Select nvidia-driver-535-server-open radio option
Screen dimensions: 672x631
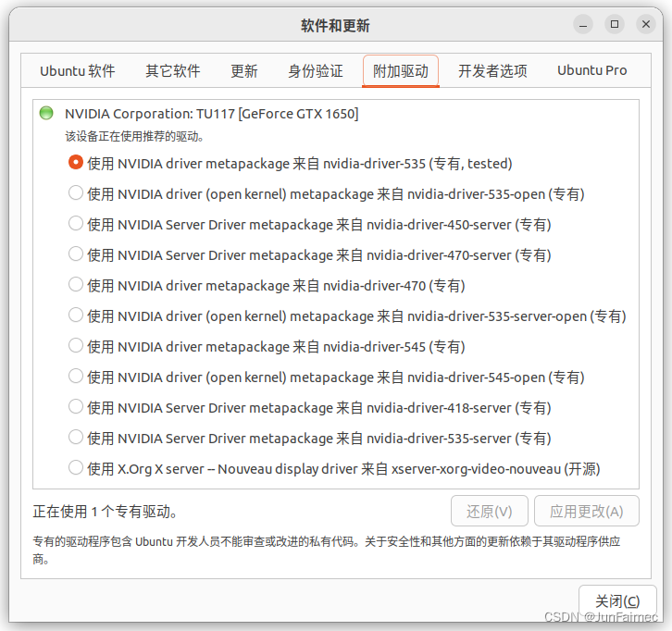tap(76, 315)
